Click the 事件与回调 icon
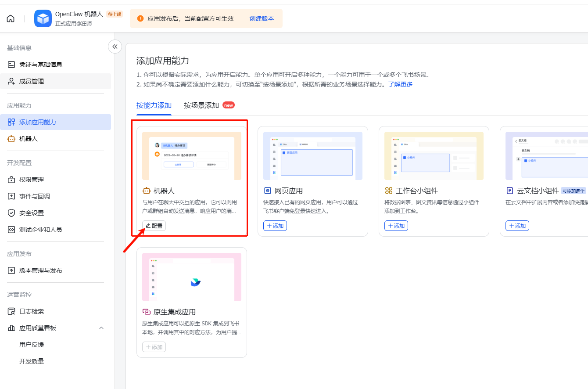This screenshot has height=389, width=588. pyautogui.click(x=11, y=196)
